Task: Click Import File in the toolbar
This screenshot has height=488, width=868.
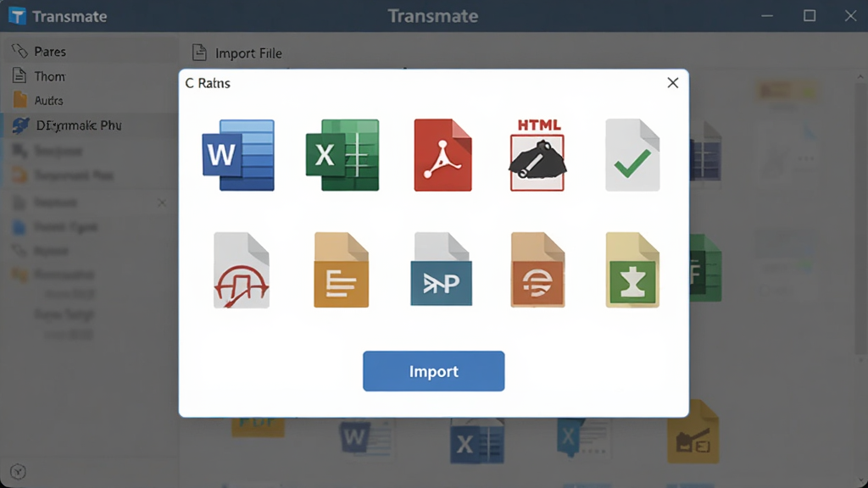Action: coord(237,53)
